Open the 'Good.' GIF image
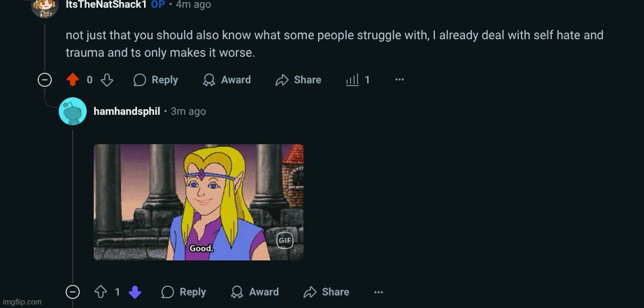This screenshot has height=308, width=644. tap(199, 202)
